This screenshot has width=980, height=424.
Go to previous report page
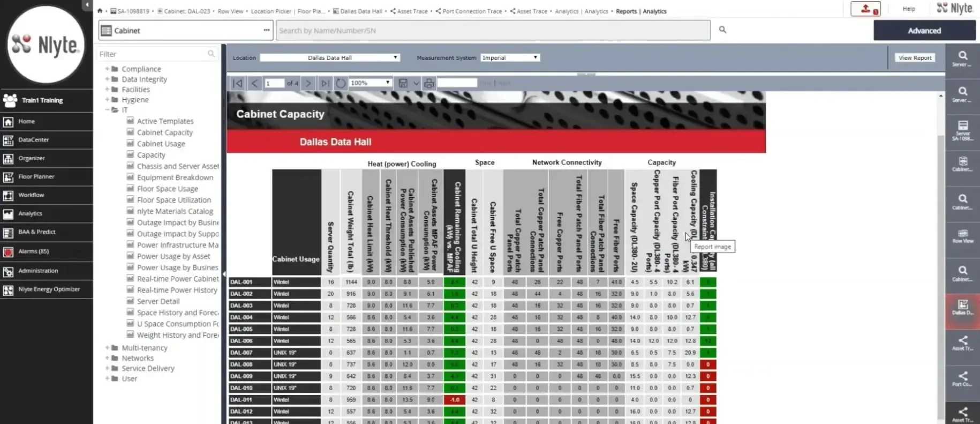(255, 83)
